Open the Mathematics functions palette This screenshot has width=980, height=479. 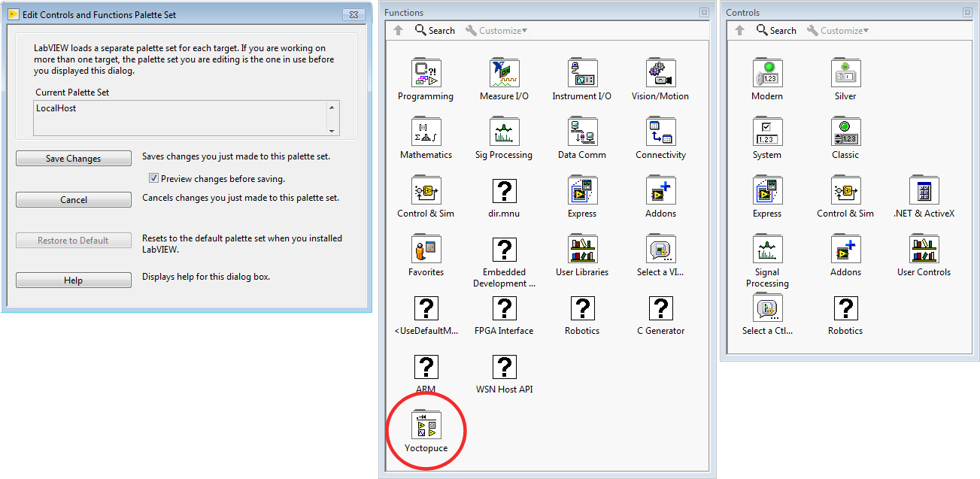tap(426, 132)
